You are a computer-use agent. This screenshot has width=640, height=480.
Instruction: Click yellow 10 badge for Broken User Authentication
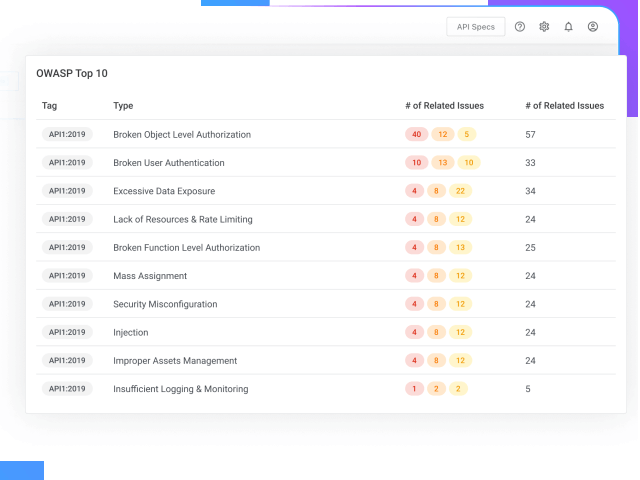point(469,162)
